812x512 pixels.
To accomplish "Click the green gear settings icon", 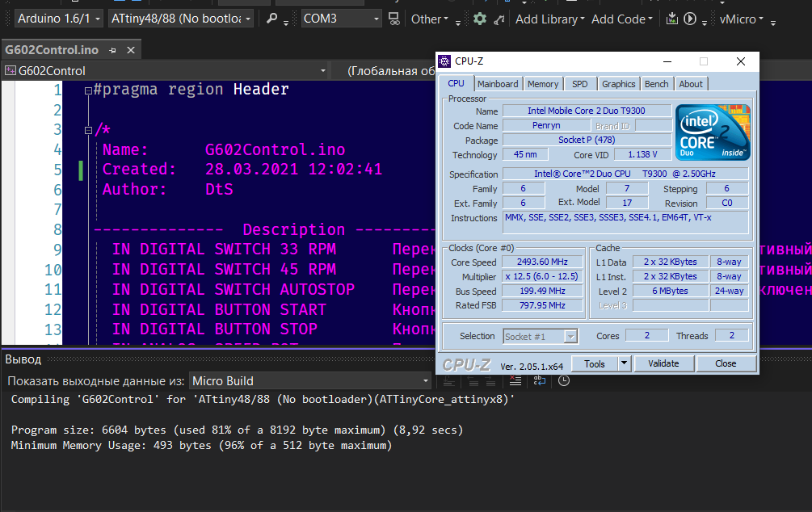I will coord(480,19).
